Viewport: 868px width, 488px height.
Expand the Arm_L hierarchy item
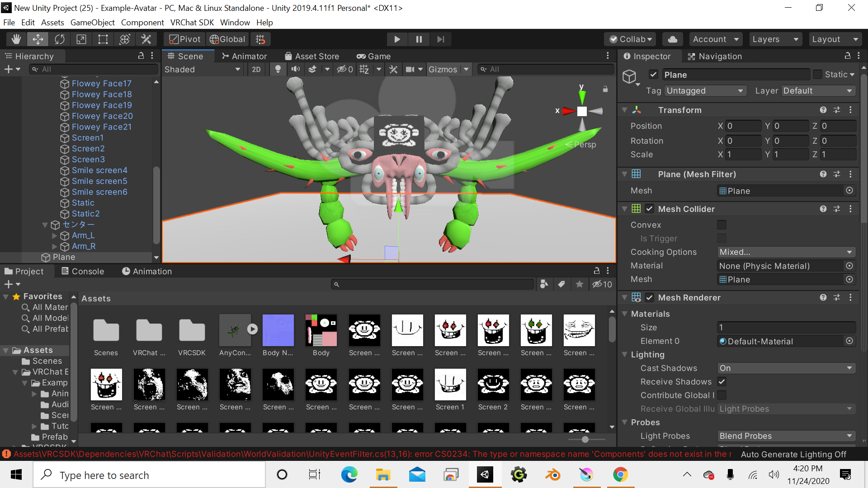(55, 235)
